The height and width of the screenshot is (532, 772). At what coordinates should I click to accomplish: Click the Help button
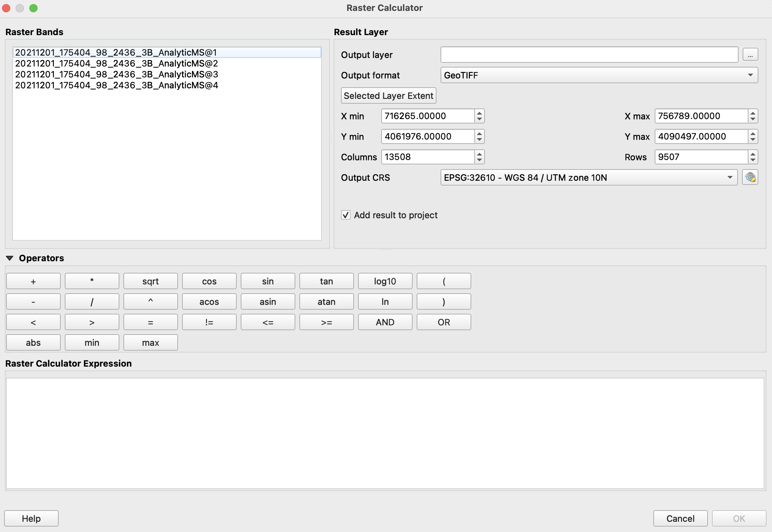pyautogui.click(x=31, y=518)
